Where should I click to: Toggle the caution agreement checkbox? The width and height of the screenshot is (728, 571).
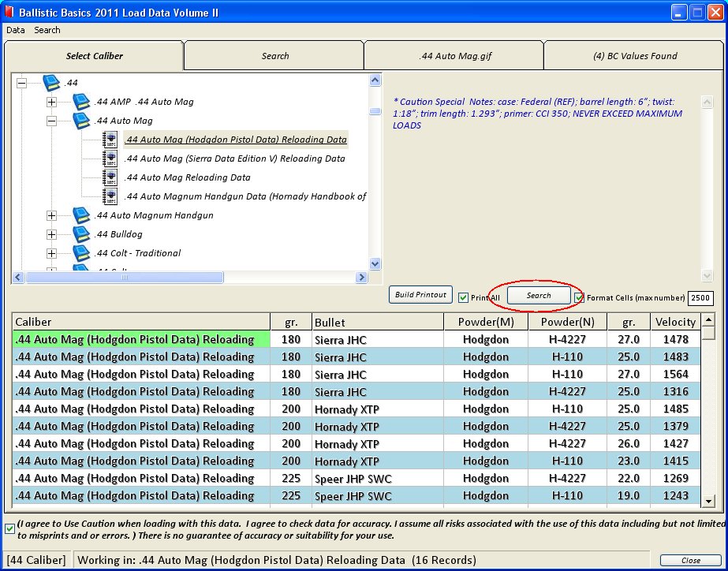coord(9,528)
